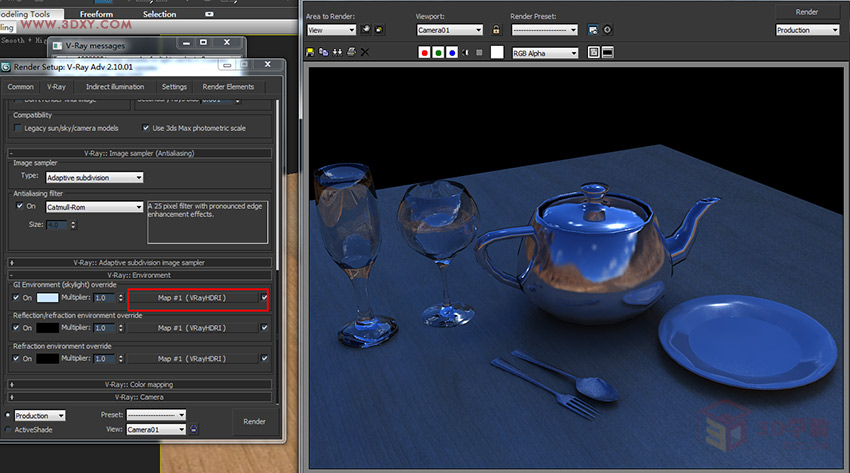Click the Print Image icon

[351, 52]
